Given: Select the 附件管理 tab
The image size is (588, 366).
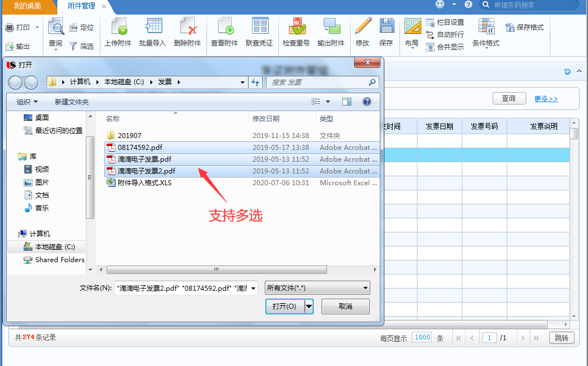Looking at the screenshot, I should [x=82, y=6].
